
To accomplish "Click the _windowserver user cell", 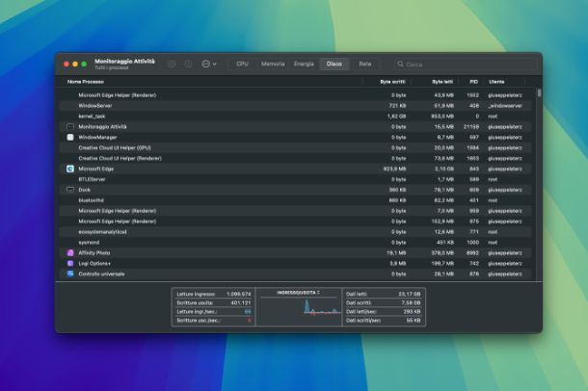I will pyautogui.click(x=505, y=106).
